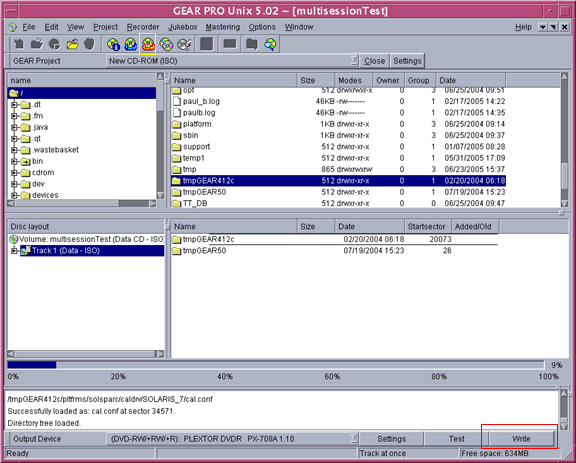Screen dimensions: 576x463
Task: Expand the .dt folder tree node
Action: 14,105
